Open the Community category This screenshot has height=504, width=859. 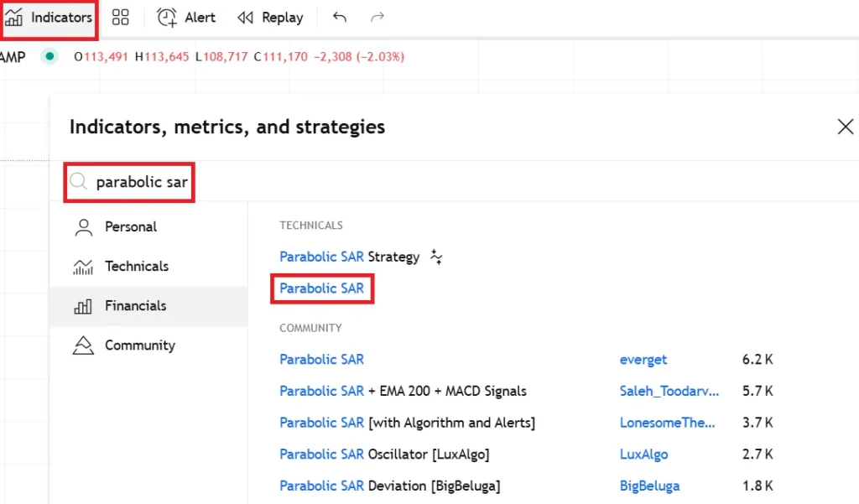(x=139, y=346)
